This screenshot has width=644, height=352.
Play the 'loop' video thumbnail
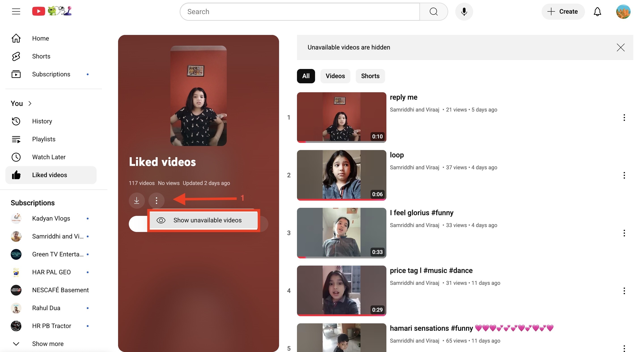[341, 175]
